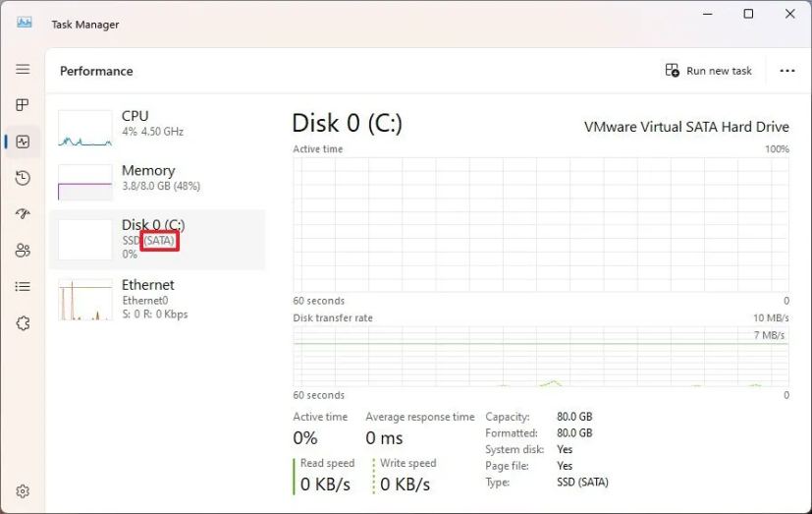The width and height of the screenshot is (812, 514).
Task: Open Task Manager settings gear
Action: [23, 491]
